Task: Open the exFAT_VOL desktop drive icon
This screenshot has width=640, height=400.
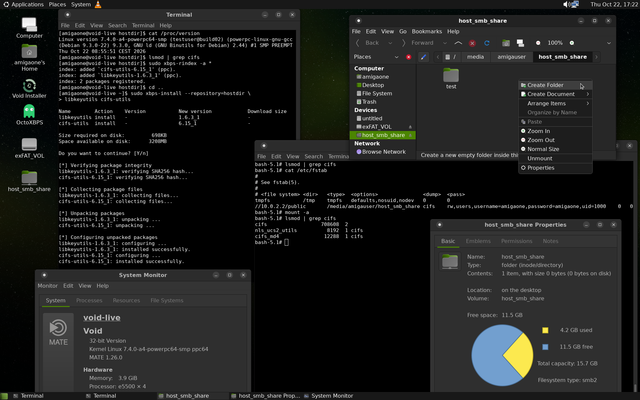Action: point(29,144)
